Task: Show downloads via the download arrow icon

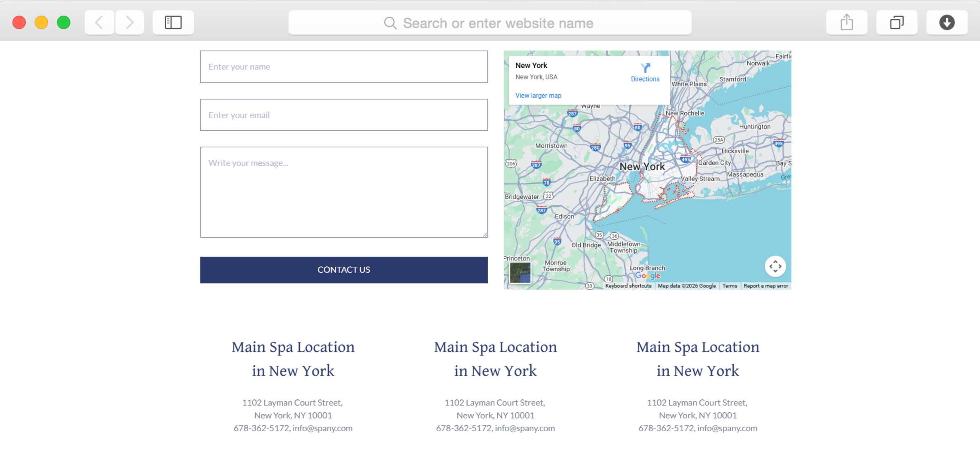Action: (x=947, y=22)
